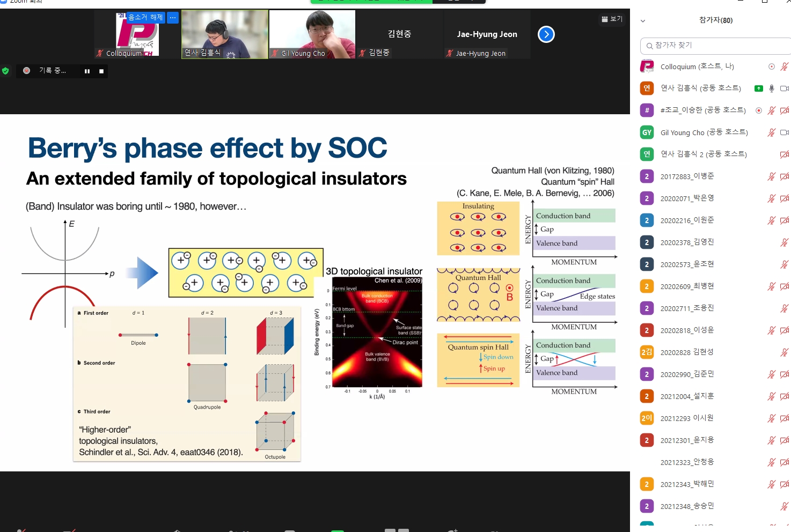Click the green encryption shield icon
Screen dimensions: 791x532
click(x=5, y=70)
